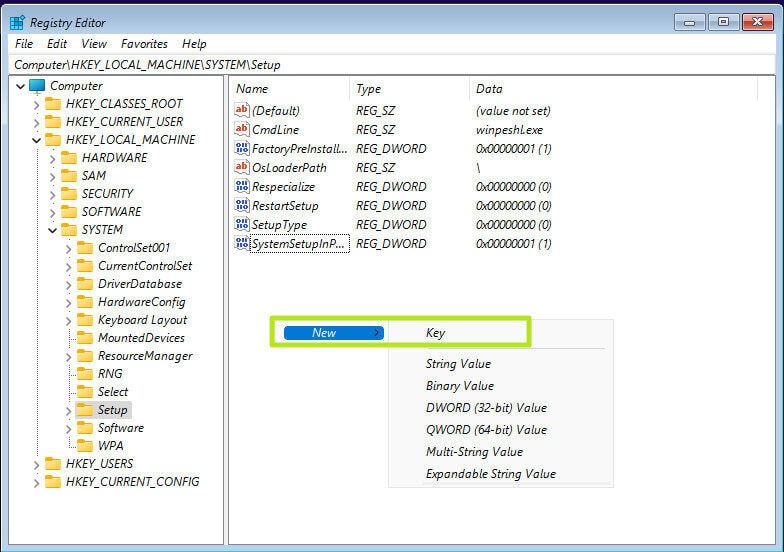
Task: Click the FactoryPreInstall DWORD value icon
Action: [x=241, y=149]
